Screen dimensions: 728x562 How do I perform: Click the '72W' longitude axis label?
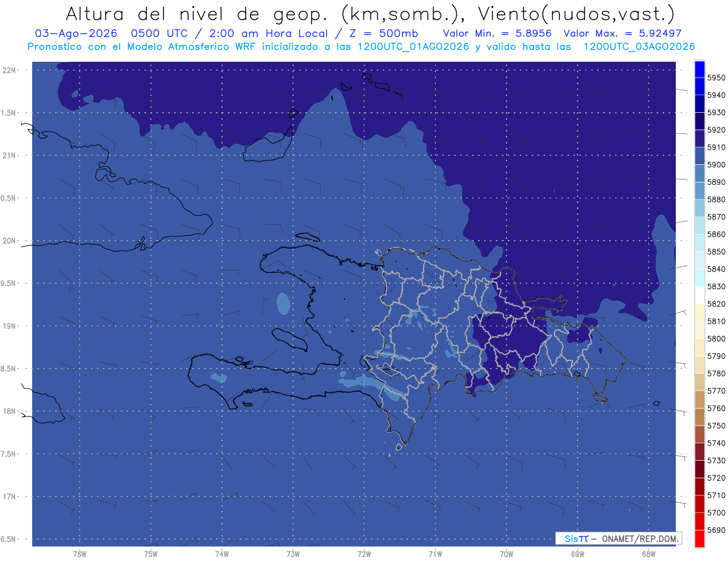[364, 554]
